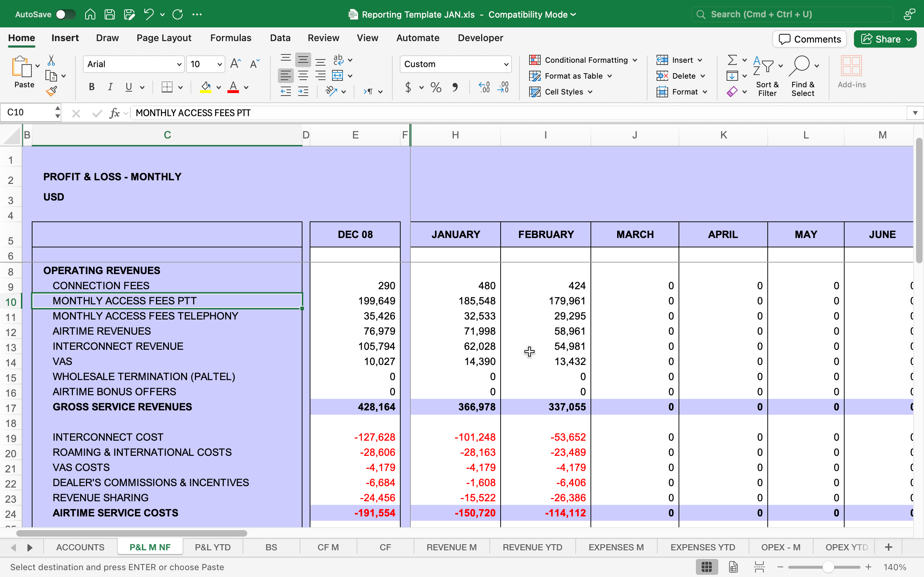Expand the Custom number format dropdown

(506, 64)
